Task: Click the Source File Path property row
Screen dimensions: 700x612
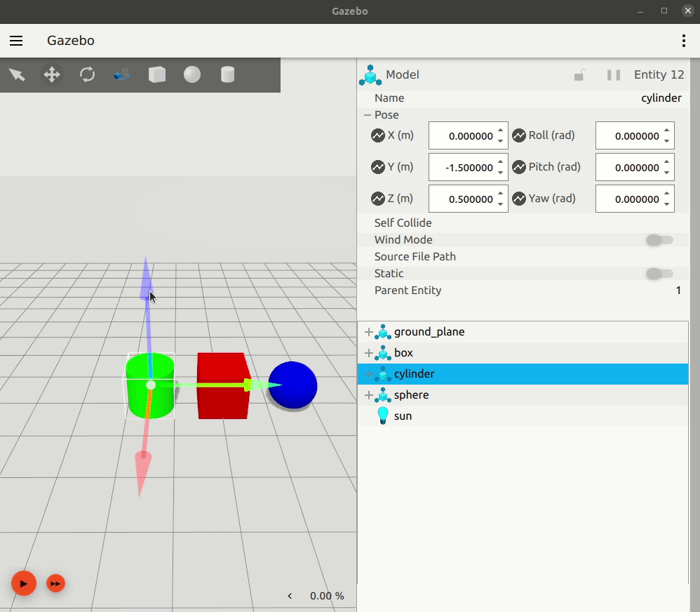Action: point(523,257)
